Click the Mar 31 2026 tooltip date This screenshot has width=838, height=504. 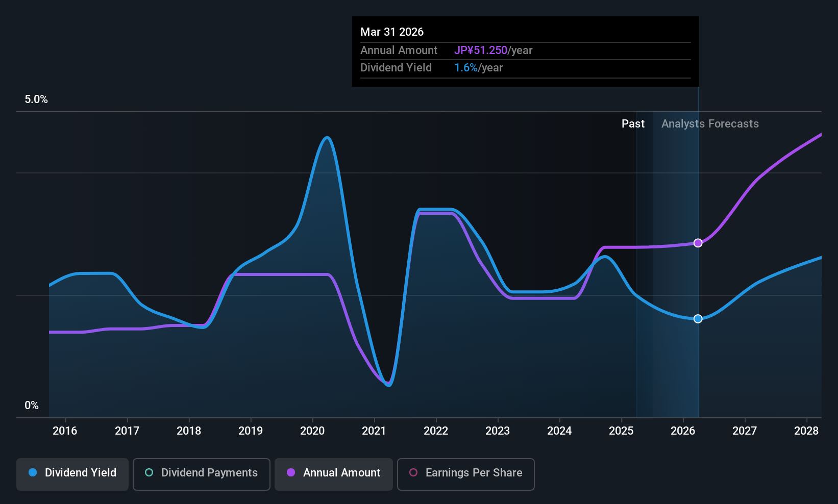click(392, 32)
